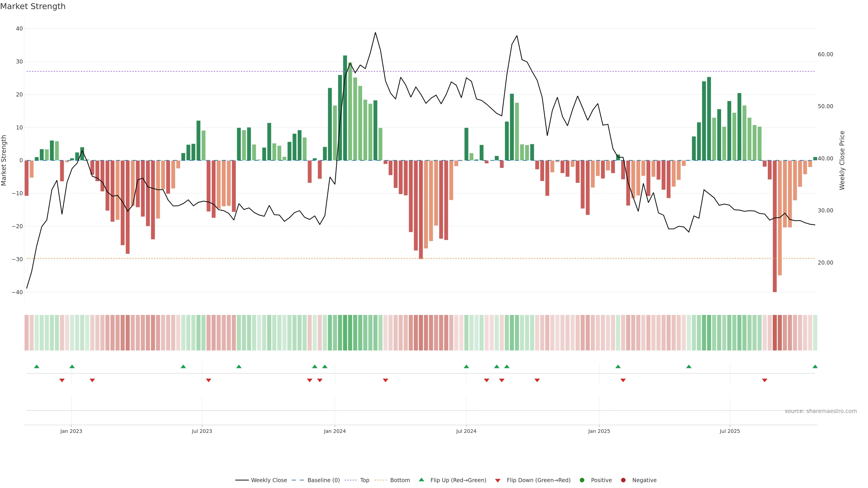Click the last flip-up triangle at far right
Viewport: 868px width, 488px height.
(815, 366)
